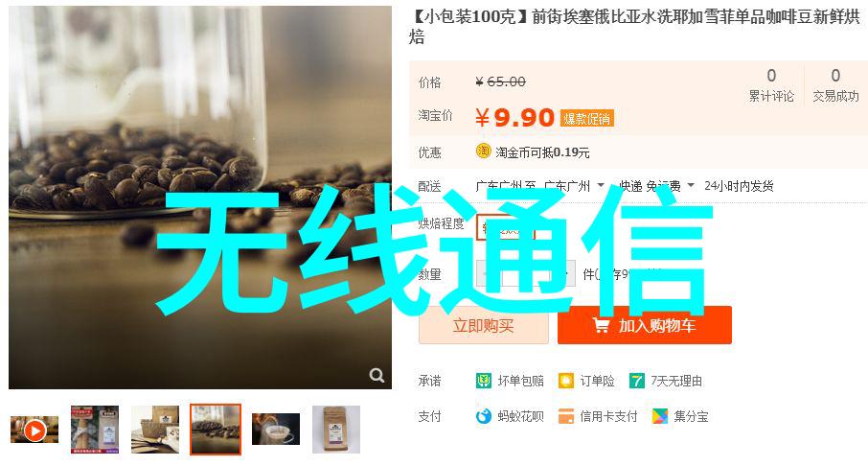
Task: Click the 7天无理由 return icon
Action: pos(636,382)
